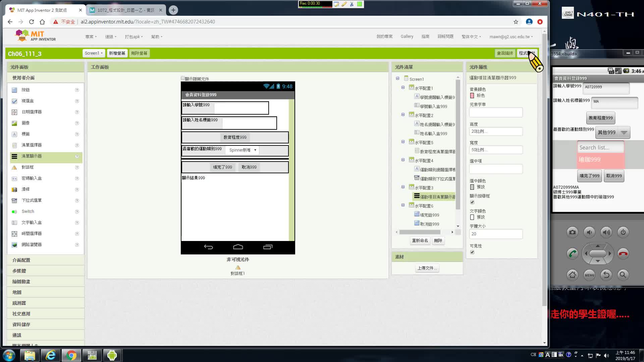644x362 pixels.
Task: Click 字體大小 input field
Action: tap(496, 234)
